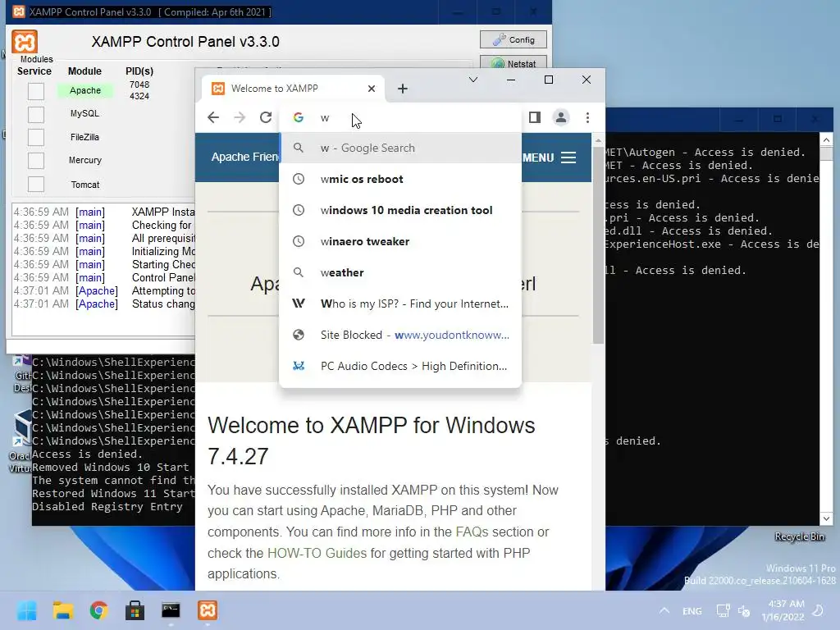This screenshot has width=840, height=630.
Task: Open Microsoft Store from the taskbar
Action: pyautogui.click(x=135, y=610)
